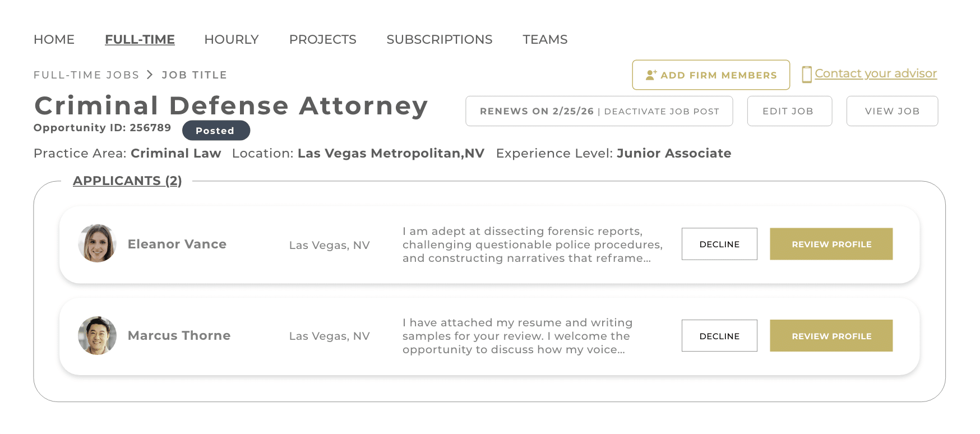
Task: Open Marcus Thorne's profile photo
Action: coord(98,335)
